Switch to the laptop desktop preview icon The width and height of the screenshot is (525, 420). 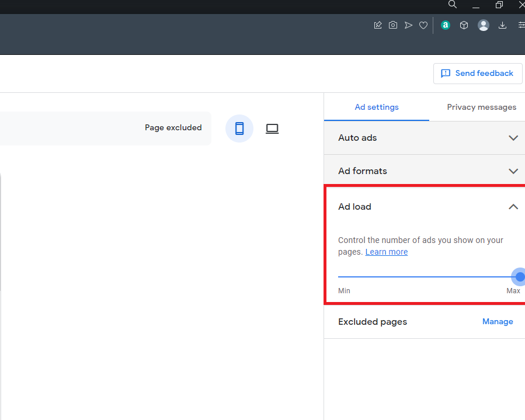(x=272, y=129)
